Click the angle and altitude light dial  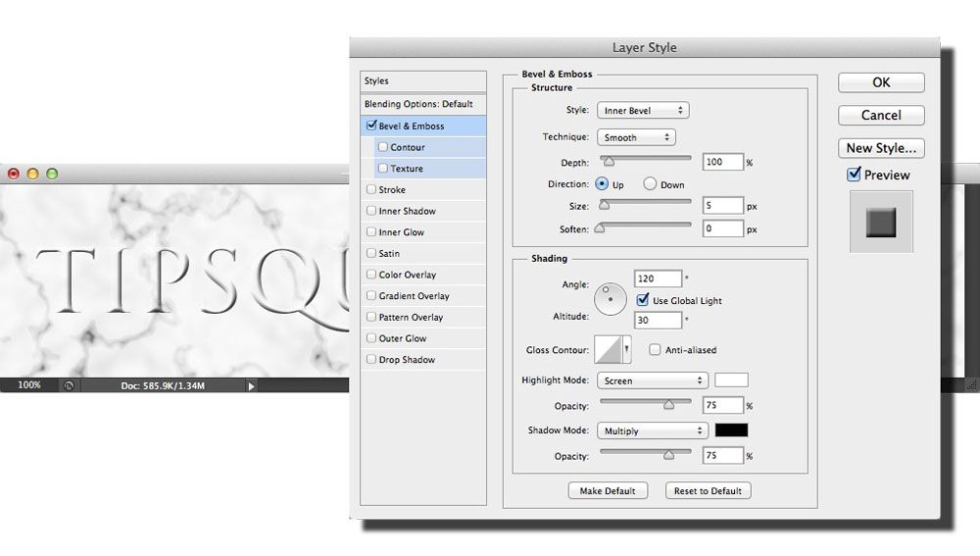[610, 299]
